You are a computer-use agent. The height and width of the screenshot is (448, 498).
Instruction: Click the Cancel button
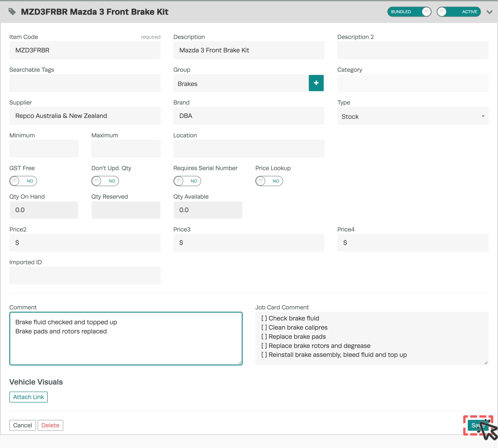coord(23,425)
